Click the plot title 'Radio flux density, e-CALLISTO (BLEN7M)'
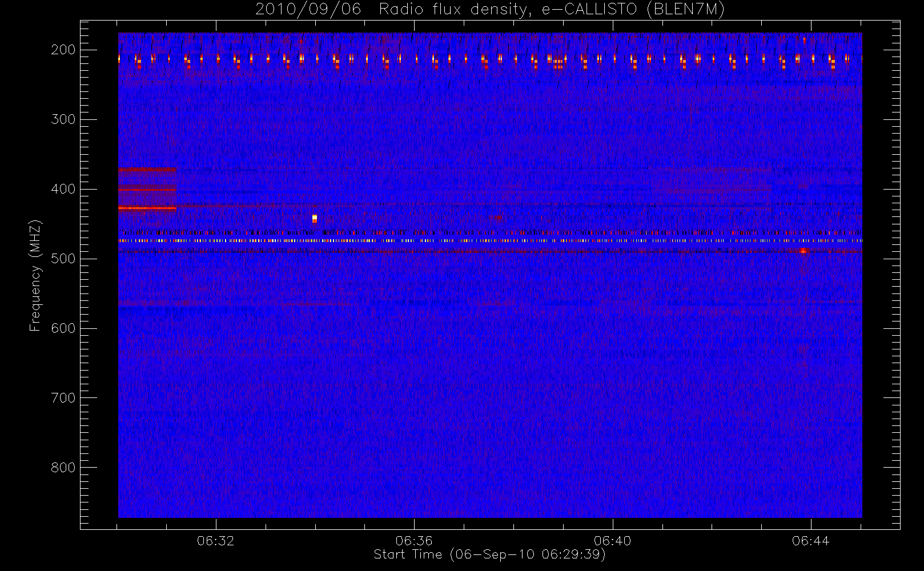The height and width of the screenshot is (571, 924). [x=552, y=10]
